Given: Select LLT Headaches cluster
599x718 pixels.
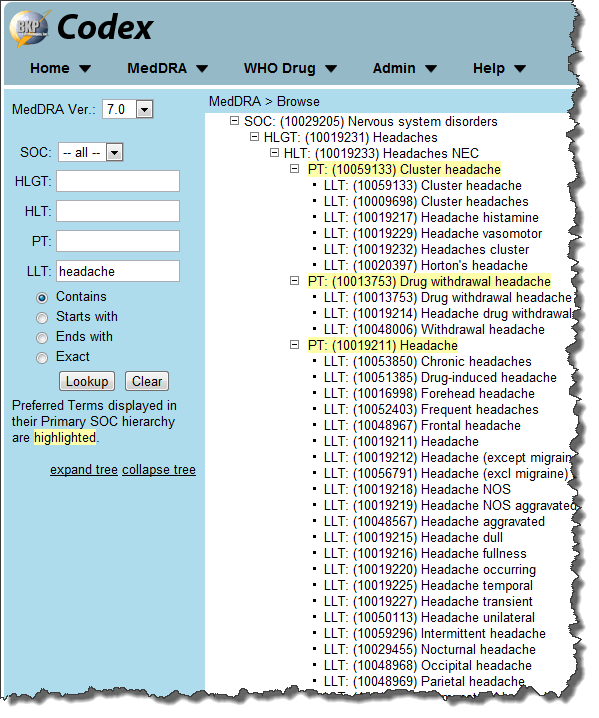Looking at the screenshot, I should point(426,250).
